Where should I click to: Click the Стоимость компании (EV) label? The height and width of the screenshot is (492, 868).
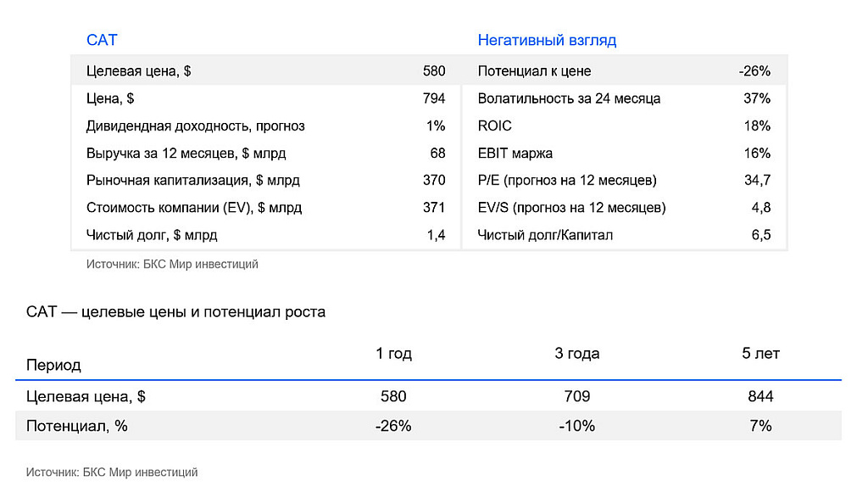click(x=193, y=208)
